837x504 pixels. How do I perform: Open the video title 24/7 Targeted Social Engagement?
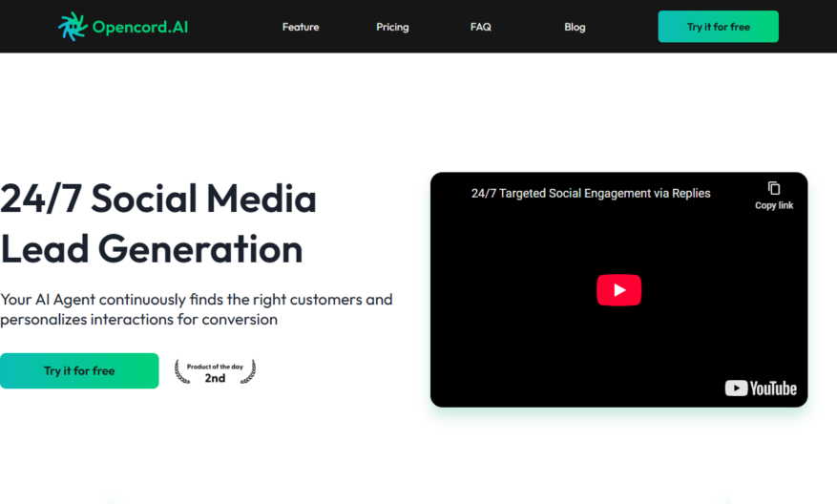pos(591,193)
